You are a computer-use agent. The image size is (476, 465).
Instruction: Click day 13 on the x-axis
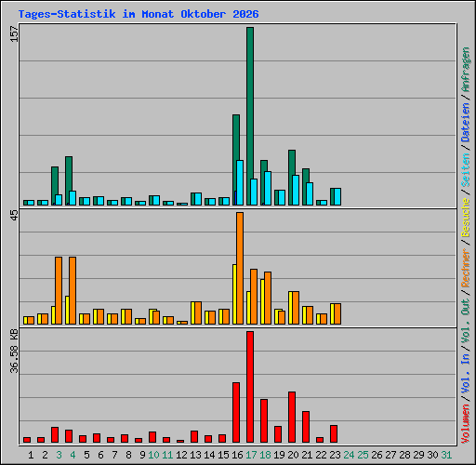[195, 455]
